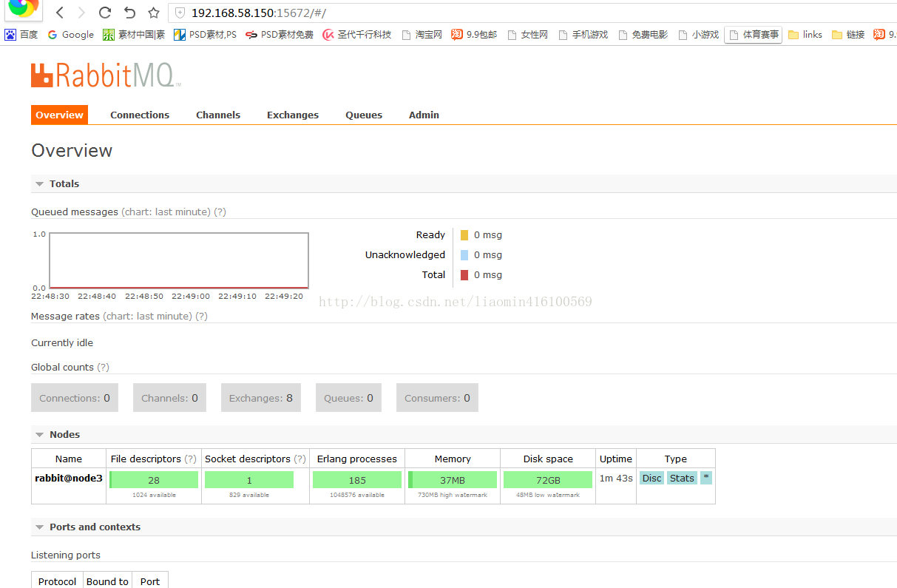This screenshot has height=588, width=897.
Task: Reload the page with refresh icon
Action: point(105,13)
